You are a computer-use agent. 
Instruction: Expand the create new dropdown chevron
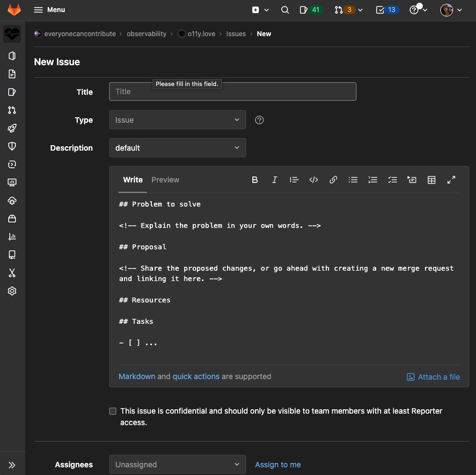pos(267,10)
